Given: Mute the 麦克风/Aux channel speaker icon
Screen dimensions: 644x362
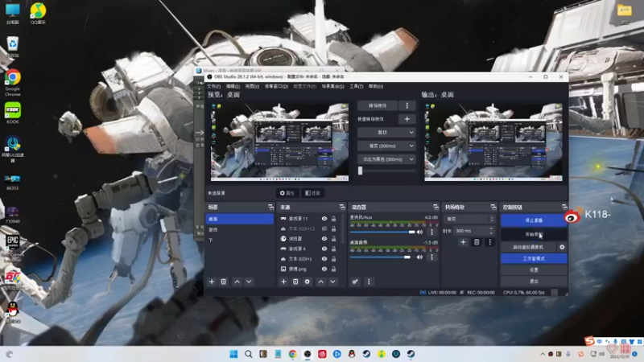Looking at the screenshot, I should (419, 232).
